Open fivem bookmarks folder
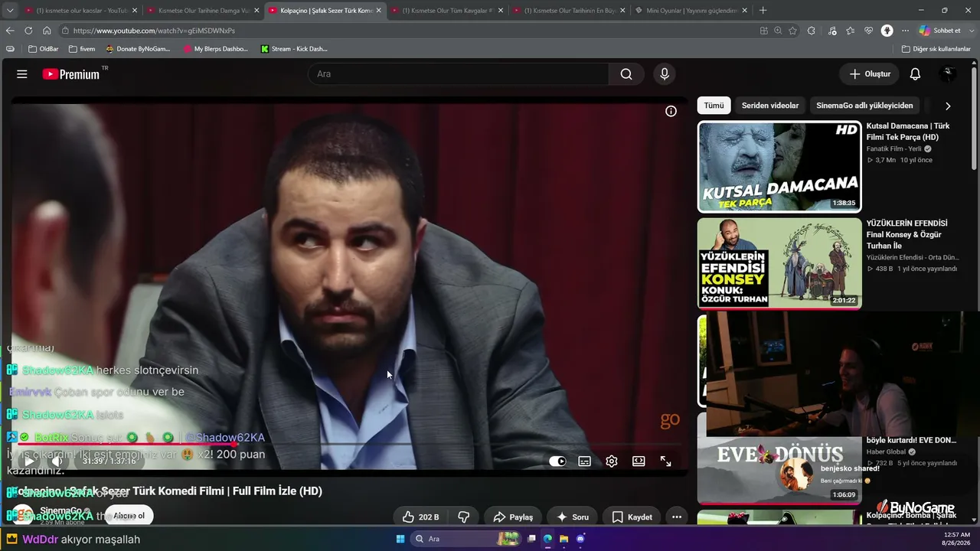The height and width of the screenshot is (551, 980). pyautogui.click(x=82, y=49)
